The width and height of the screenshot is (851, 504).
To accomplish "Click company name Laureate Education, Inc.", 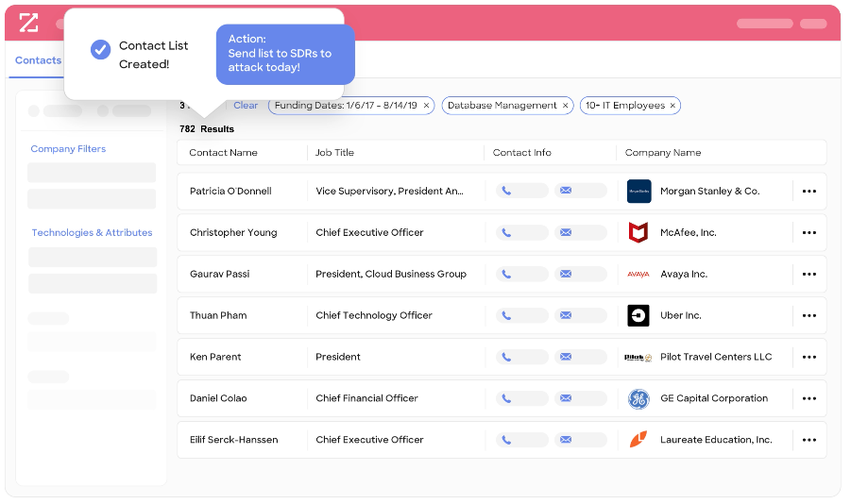I will pyautogui.click(x=716, y=440).
